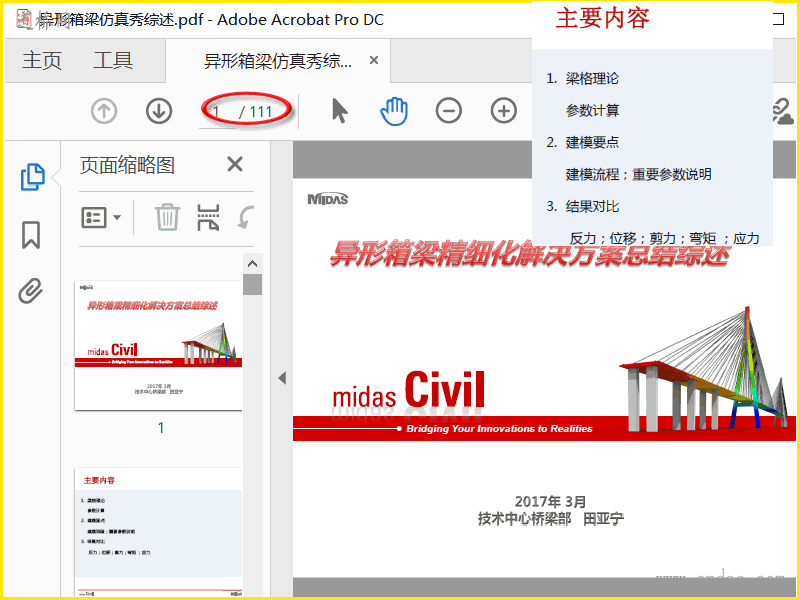Click the page label 1 under thumbnail
Image resolution: width=800 pixels, height=600 pixels.
(161, 428)
